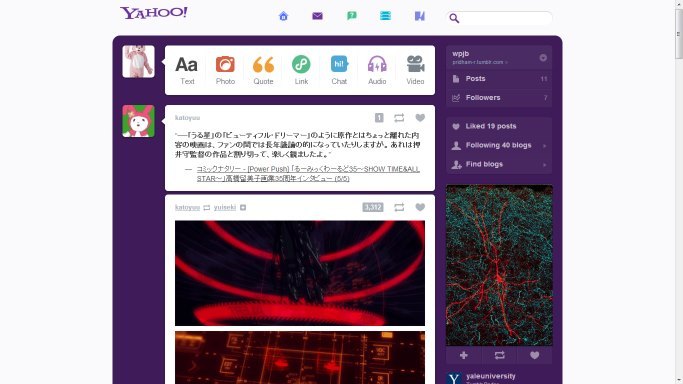683x384 pixels.
Task: Open Followers in the sidebar
Action: coord(499,98)
